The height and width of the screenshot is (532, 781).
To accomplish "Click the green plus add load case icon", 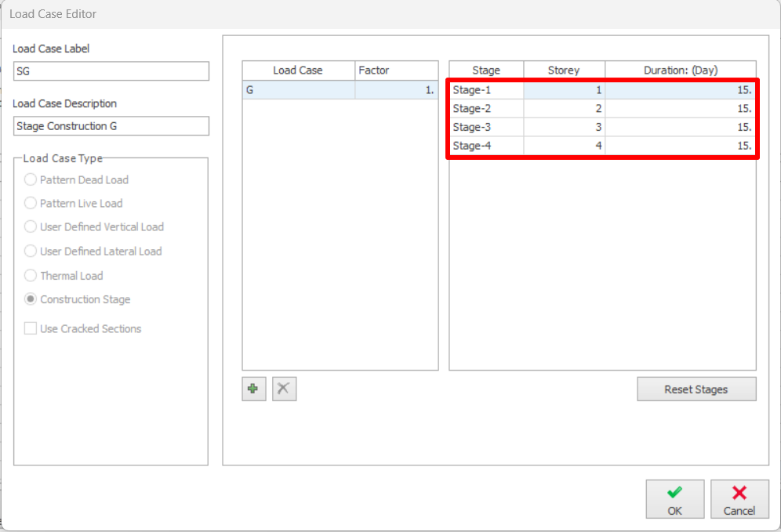I will tap(253, 389).
